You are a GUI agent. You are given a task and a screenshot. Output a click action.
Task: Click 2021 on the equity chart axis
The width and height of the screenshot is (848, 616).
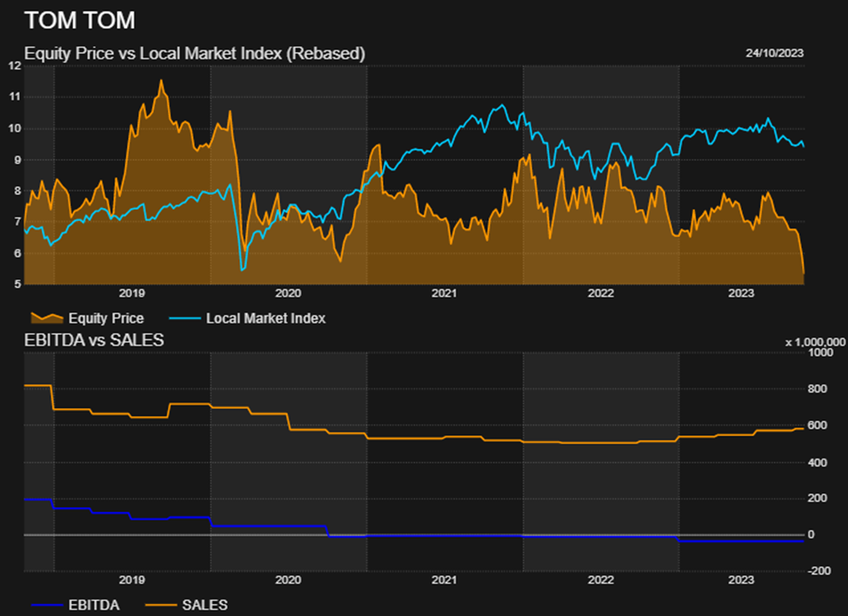(444, 293)
